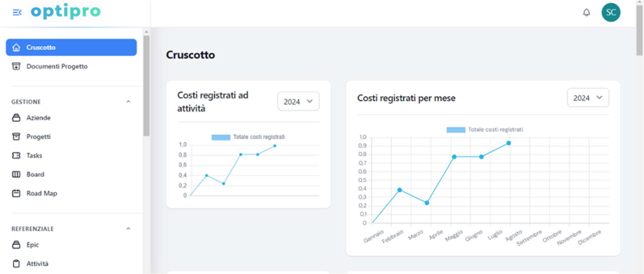The image size is (644, 274).
Task: Click the Aziende sidebar icon
Action: click(x=16, y=118)
